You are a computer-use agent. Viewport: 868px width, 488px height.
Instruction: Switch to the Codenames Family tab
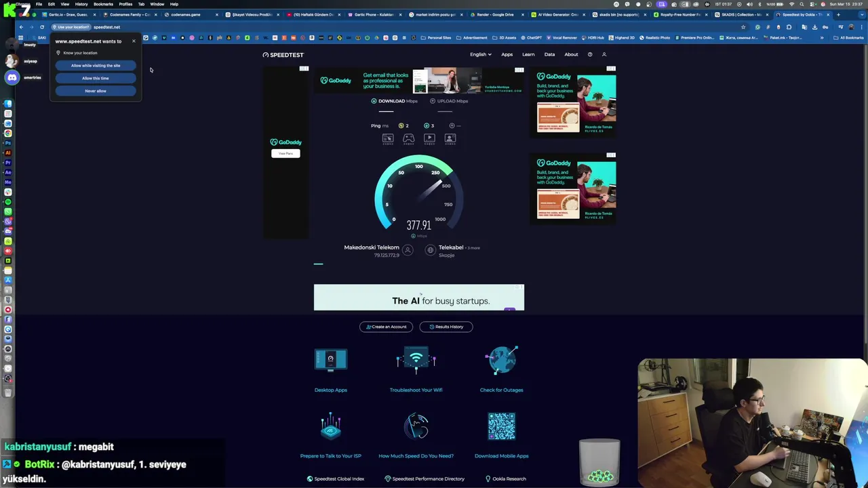pos(130,14)
